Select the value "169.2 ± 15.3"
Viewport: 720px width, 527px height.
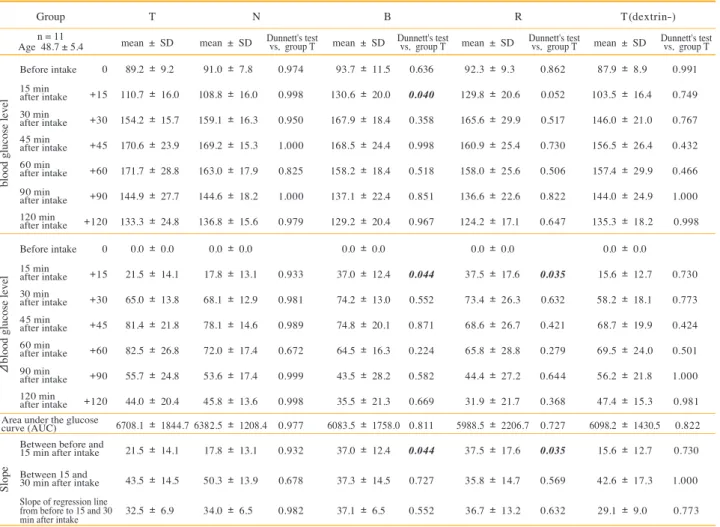click(x=228, y=146)
